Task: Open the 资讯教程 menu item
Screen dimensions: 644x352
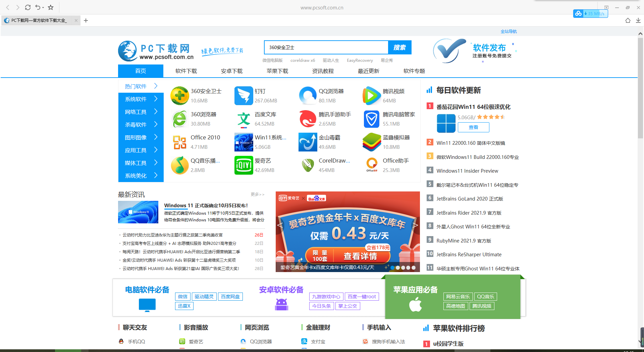Action: [322, 71]
